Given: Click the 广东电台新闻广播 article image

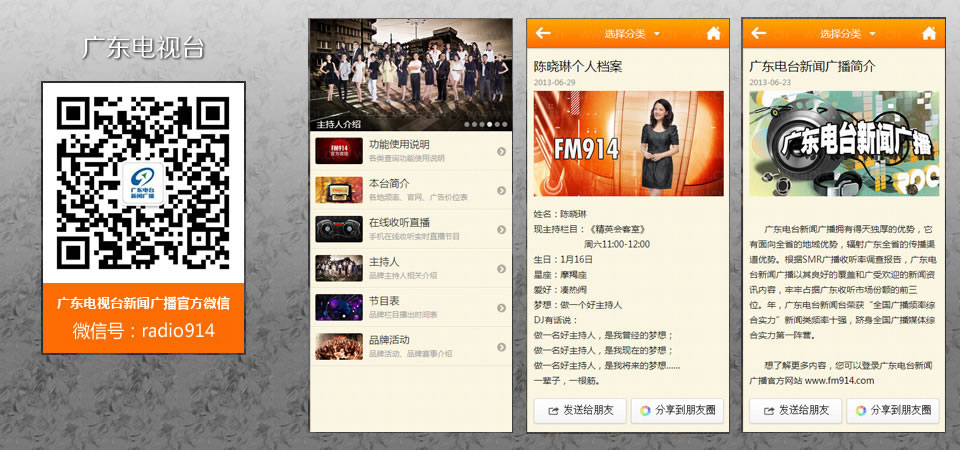Looking at the screenshot, I should (844, 144).
